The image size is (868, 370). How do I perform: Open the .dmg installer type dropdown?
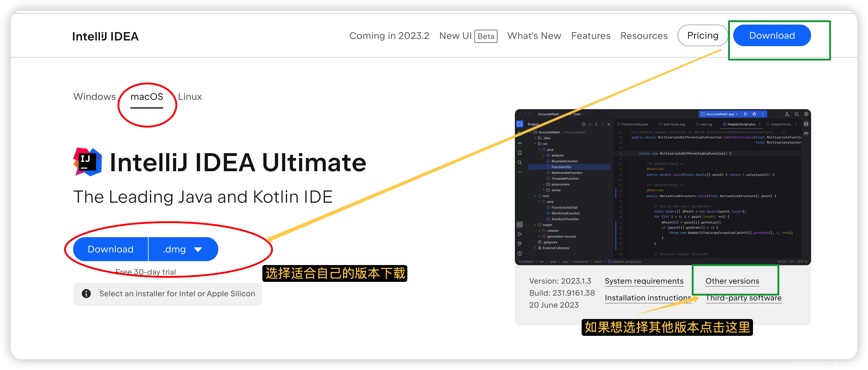click(183, 249)
